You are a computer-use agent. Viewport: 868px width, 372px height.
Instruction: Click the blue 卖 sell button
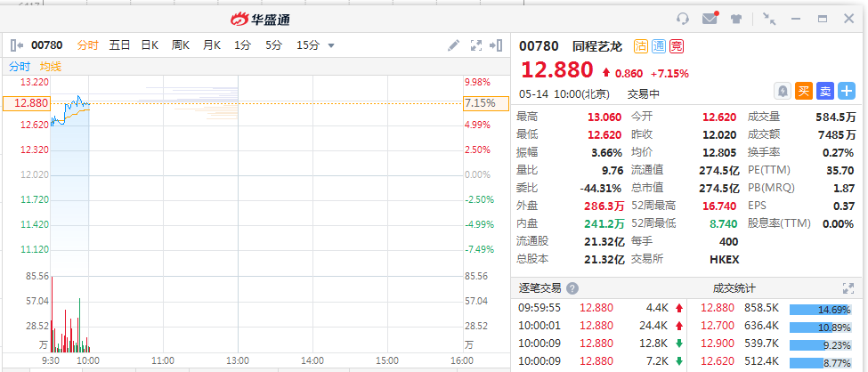825,91
